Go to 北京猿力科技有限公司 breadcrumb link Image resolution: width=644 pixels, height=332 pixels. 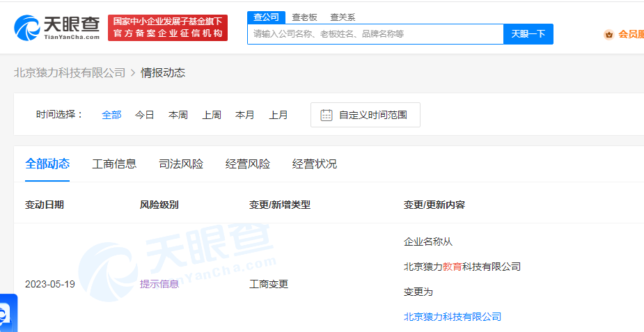[x=70, y=72]
